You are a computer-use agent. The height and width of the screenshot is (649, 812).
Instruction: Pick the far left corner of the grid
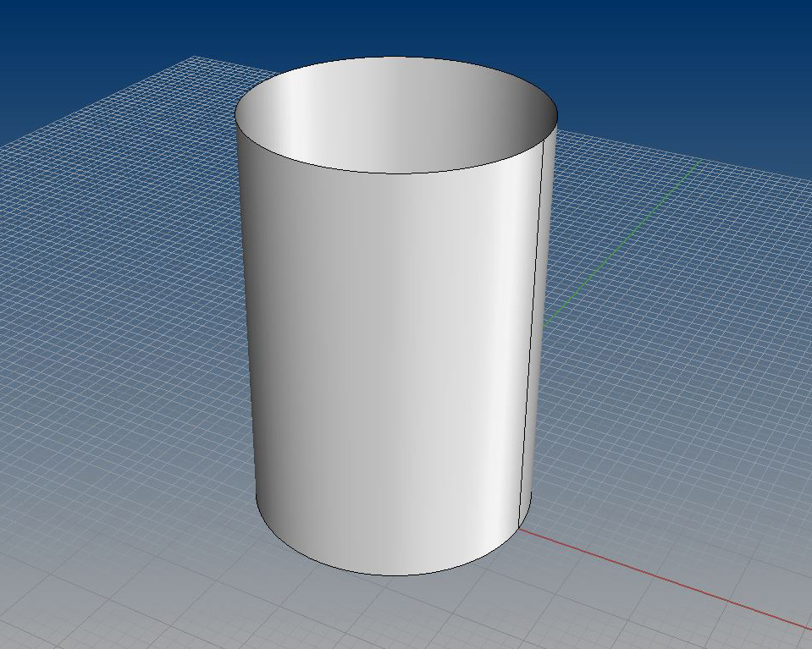click(x=195, y=58)
